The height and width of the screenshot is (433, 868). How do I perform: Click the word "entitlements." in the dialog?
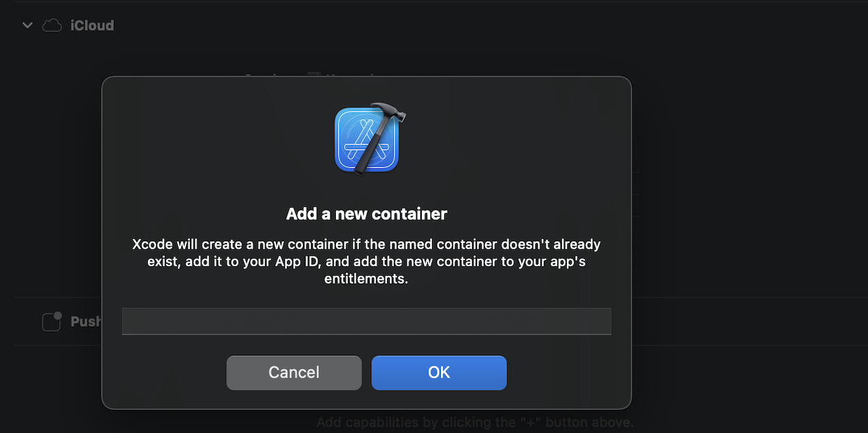tap(366, 279)
